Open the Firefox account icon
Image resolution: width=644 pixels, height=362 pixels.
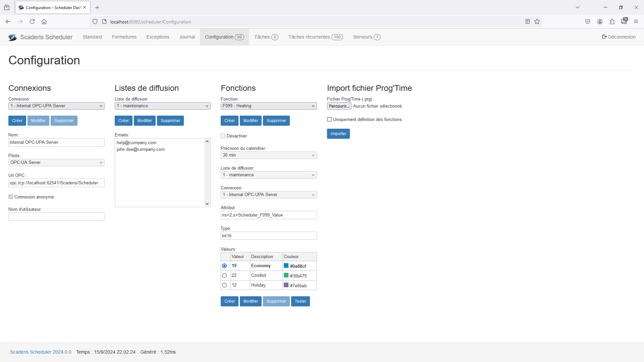(x=600, y=22)
